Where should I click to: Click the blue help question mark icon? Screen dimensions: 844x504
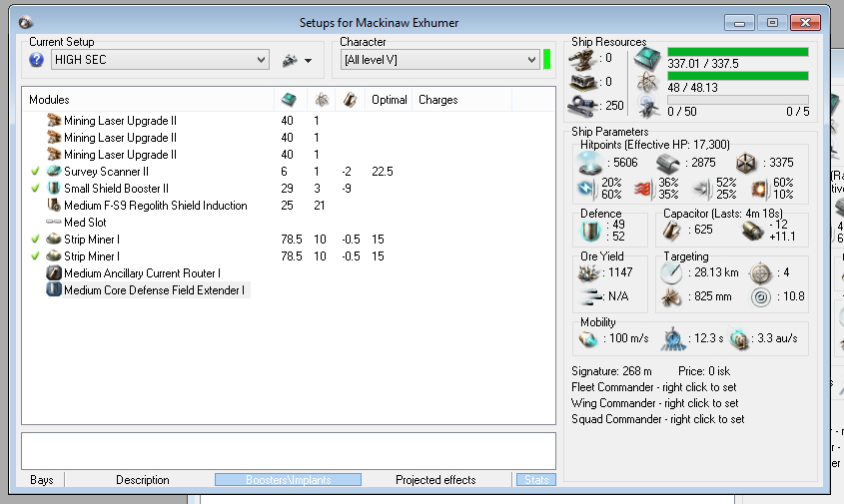[x=36, y=60]
